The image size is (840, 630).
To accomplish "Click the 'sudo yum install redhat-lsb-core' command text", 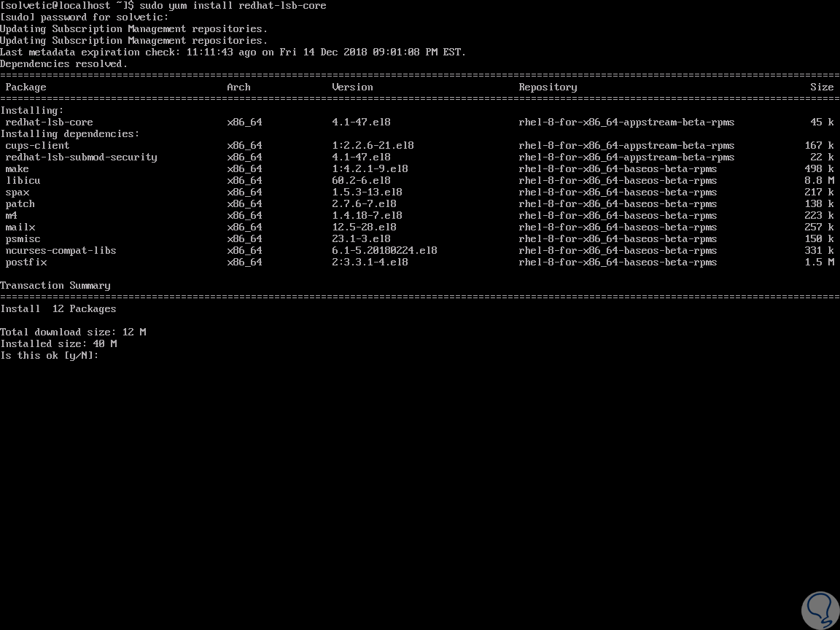I will pyautogui.click(x=233, y=6).
